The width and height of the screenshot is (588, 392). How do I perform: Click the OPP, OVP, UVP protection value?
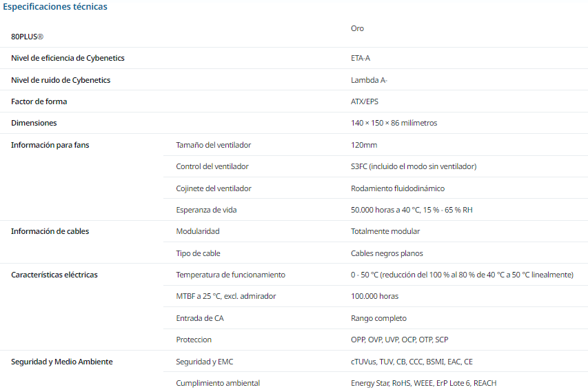399,340
